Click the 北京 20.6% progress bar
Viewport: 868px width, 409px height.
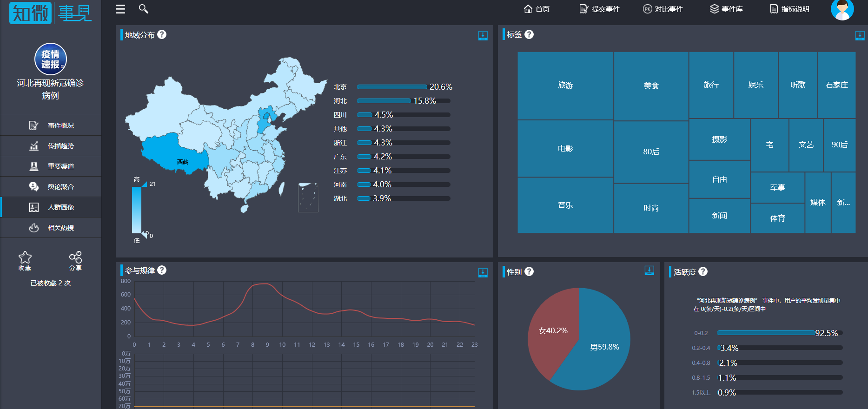(x=404, y=87)
